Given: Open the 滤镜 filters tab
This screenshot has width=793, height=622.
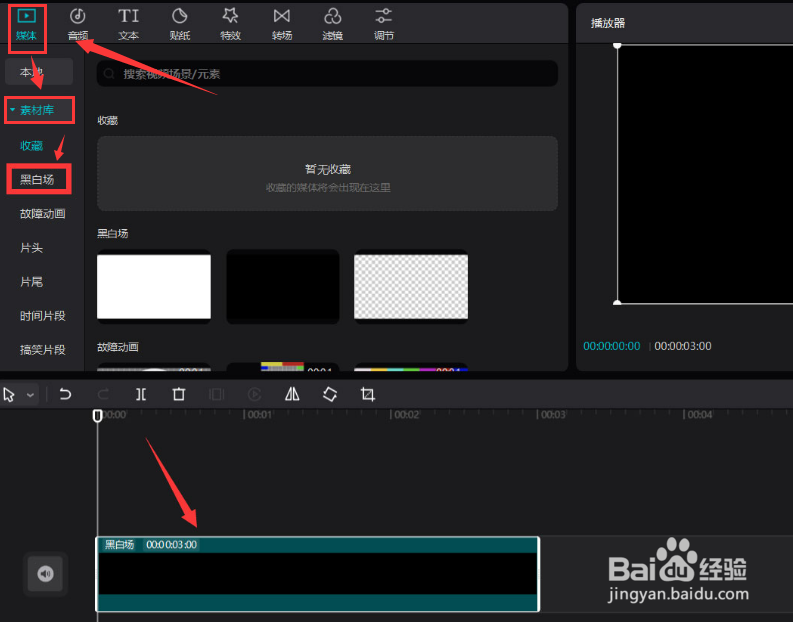Looking at the screenshot, I should coord(333,24).
